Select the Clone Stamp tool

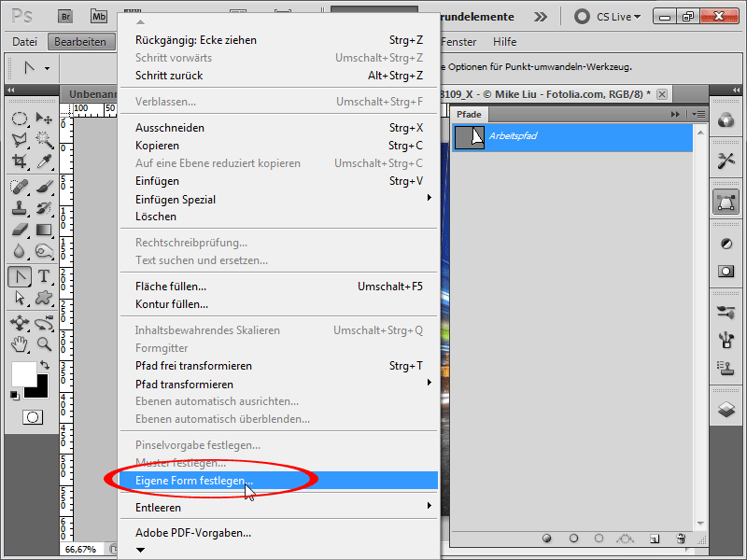(19, 208)
